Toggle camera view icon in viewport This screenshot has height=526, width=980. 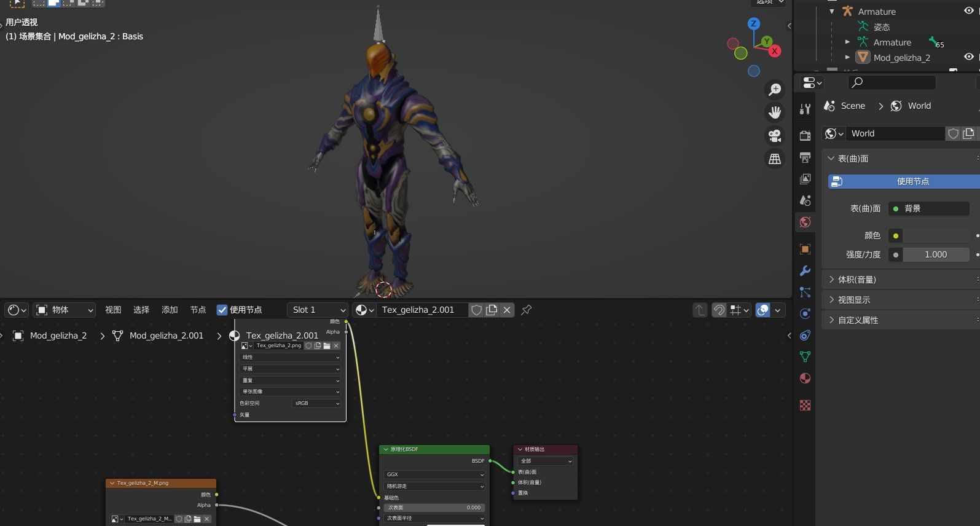(775, 136)
